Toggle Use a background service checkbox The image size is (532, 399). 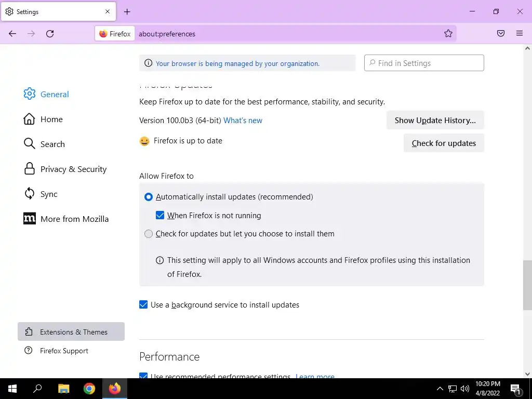click(x=143, y=304)
